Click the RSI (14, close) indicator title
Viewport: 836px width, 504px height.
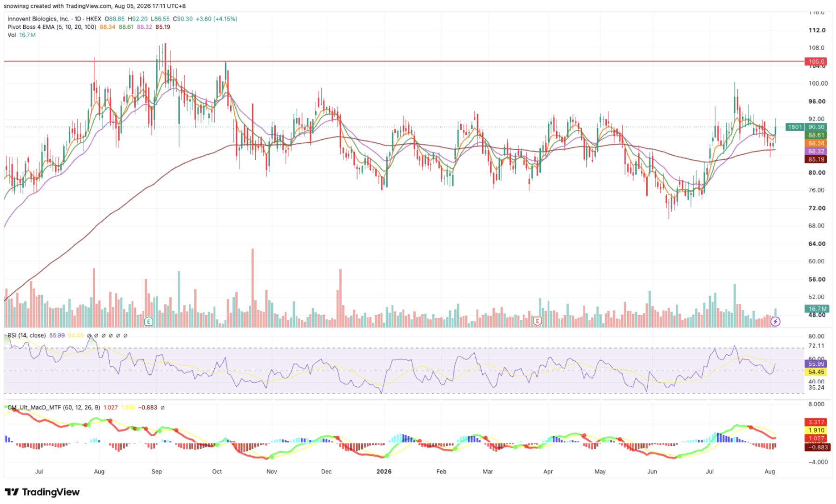tap(27, 335)
